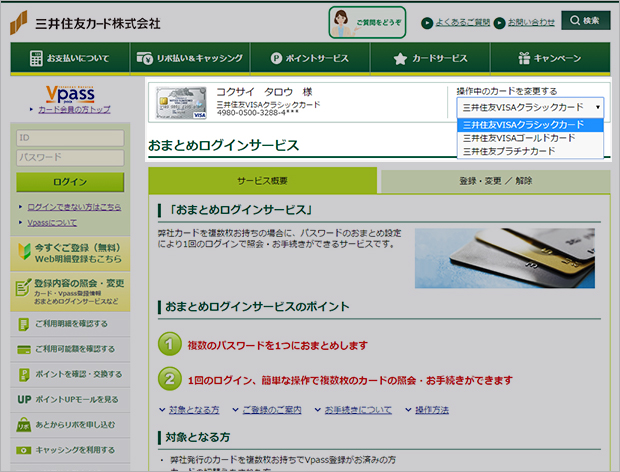Click the パスワード input field

point(69,158)
